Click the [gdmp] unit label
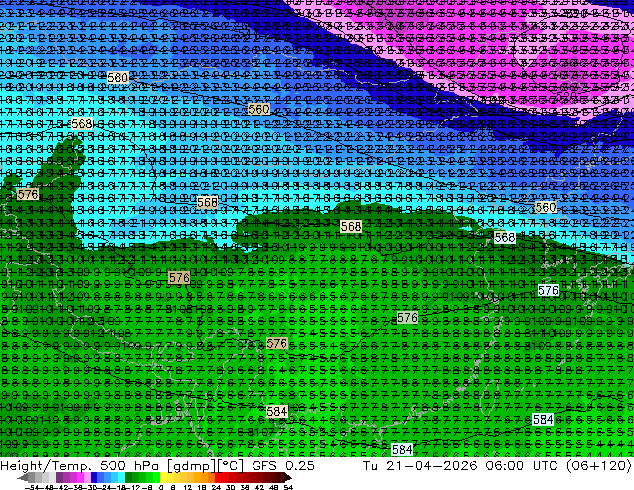The height and width of the screenshot is (490, 634). 190,466
